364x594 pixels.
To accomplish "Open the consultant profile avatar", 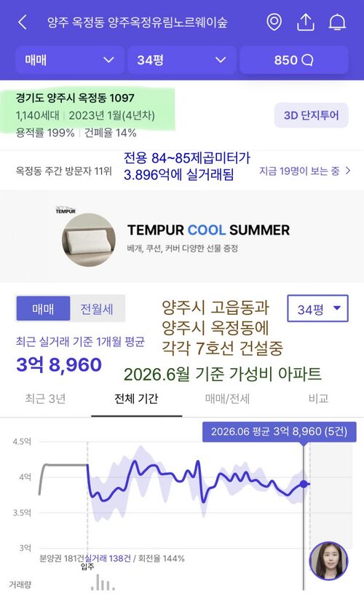I will pyautogui.click(x=328, y=561).
